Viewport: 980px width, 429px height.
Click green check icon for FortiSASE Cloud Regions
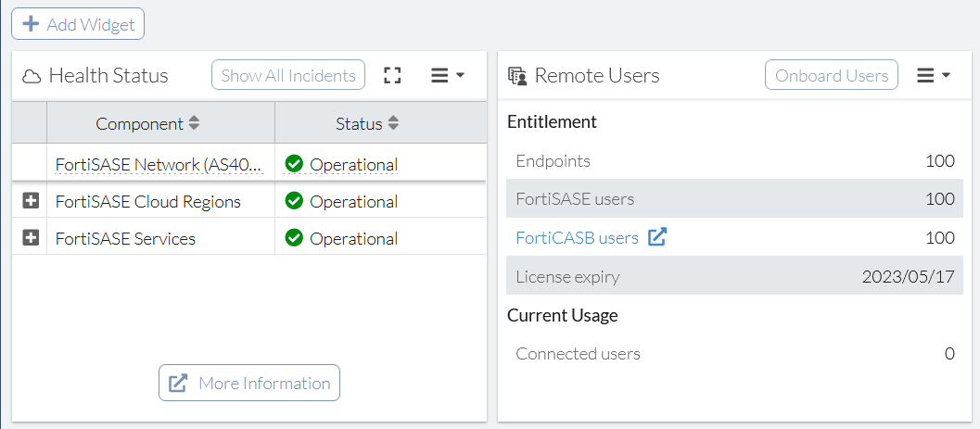point(294,201)
